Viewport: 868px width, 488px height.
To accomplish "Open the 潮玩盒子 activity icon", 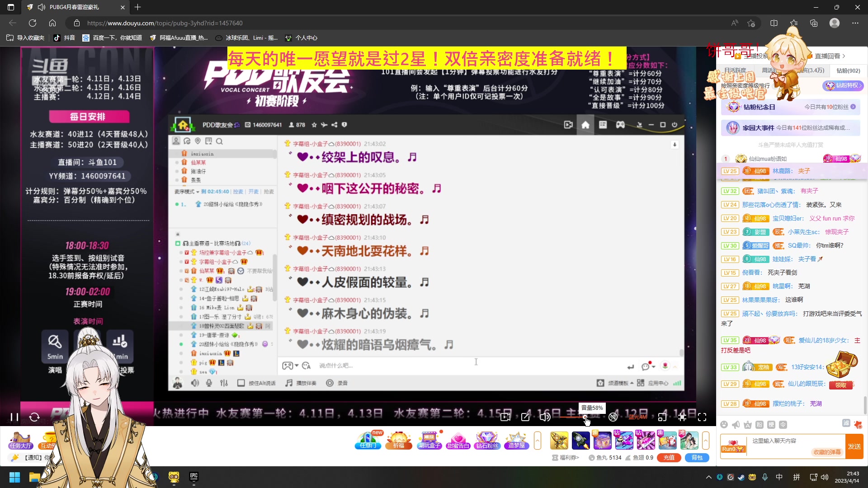I will [x=429, y=441].
